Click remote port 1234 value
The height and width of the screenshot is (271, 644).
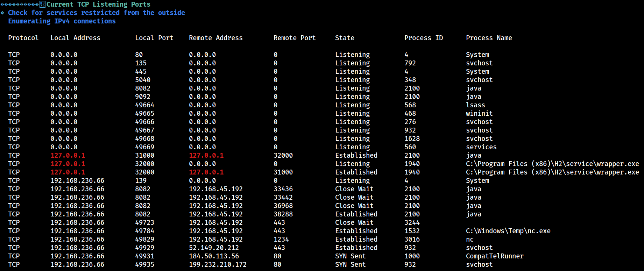281,239
